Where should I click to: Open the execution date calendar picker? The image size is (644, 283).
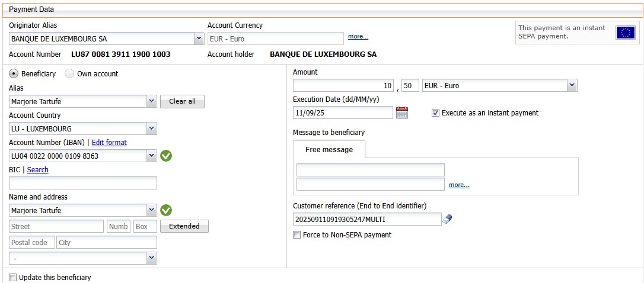coord(402,112)
